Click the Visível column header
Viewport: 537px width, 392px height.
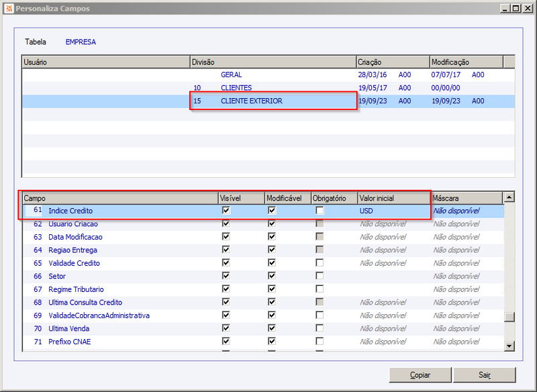(x=242, y=198)
